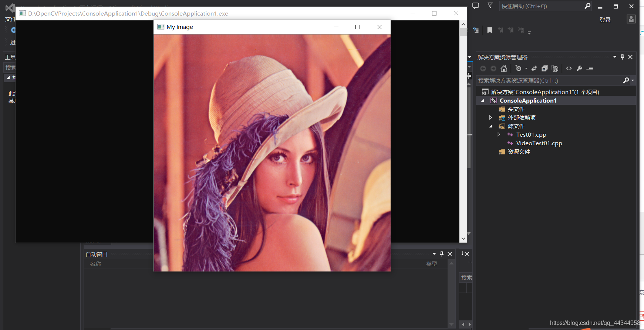The height and width of the screenshot is (330, 644).
Task: Toggle auto-hide pin on Solution Explorer
Action: 623,57
